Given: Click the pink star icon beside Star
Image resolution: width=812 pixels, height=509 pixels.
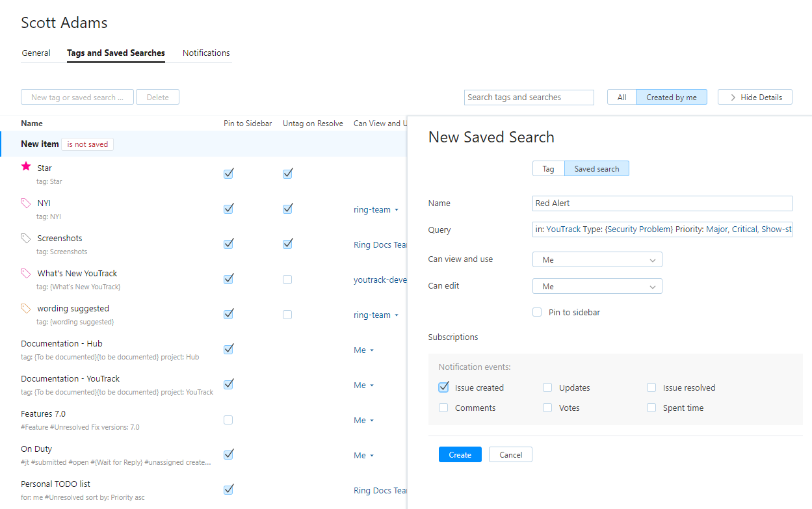Looking at the screenshot, I should tap(26, 167).
